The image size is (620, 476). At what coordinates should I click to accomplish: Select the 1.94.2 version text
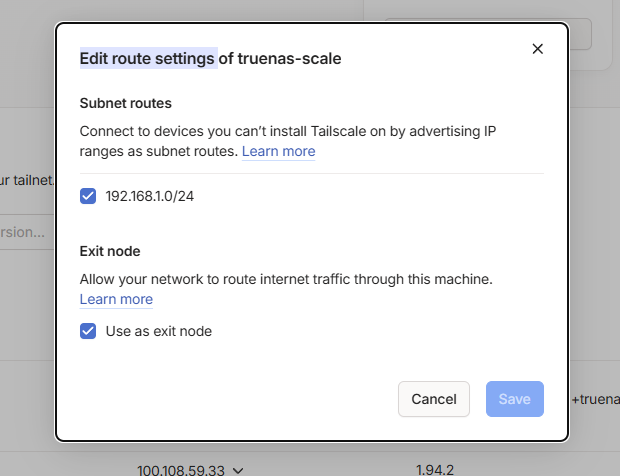pyautogui.click(x=436, y=469)
